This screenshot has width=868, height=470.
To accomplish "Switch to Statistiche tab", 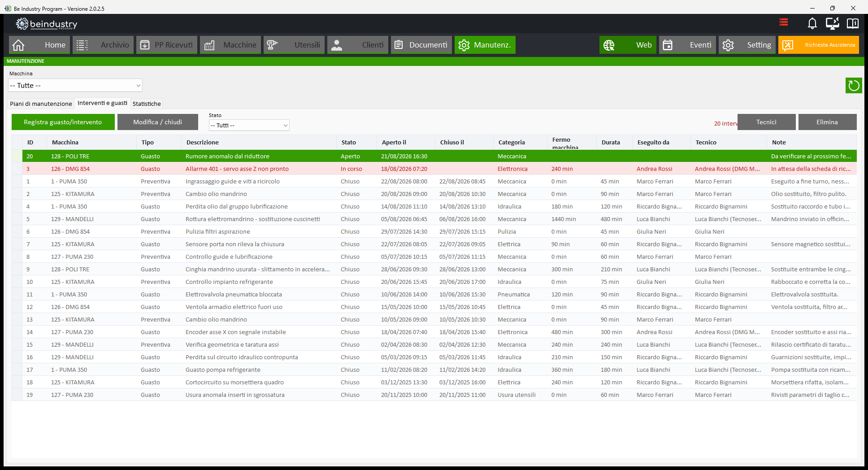I will point(147,104).
